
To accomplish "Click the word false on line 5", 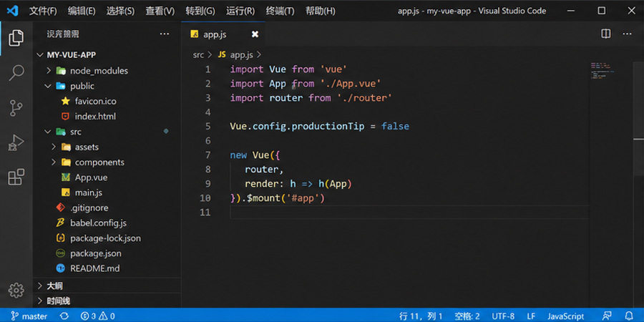I will tap(395, 126).
